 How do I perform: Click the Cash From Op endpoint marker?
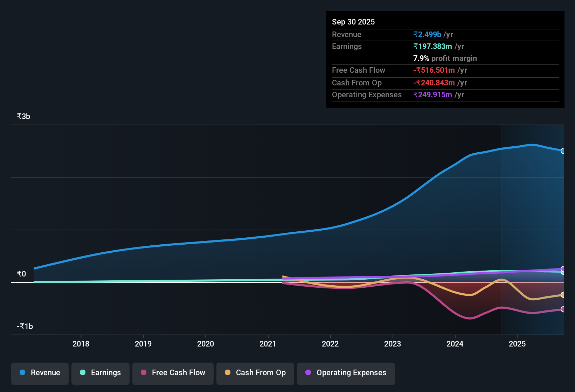(x=563, y=295)
